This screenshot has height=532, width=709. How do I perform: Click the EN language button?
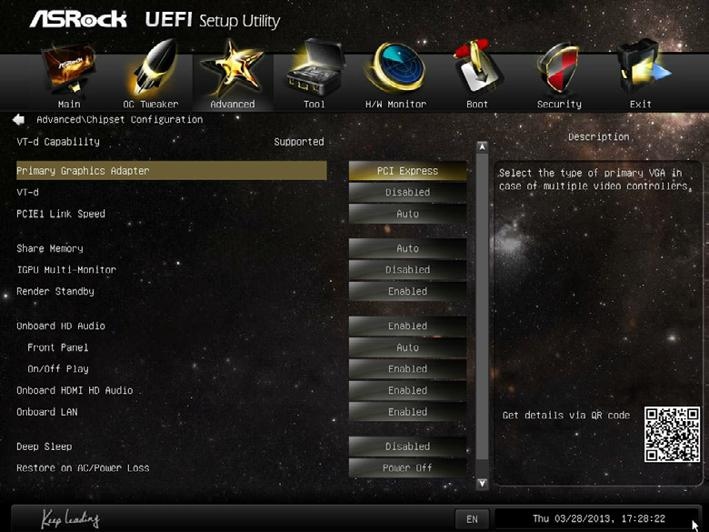[x=472, y=519]
